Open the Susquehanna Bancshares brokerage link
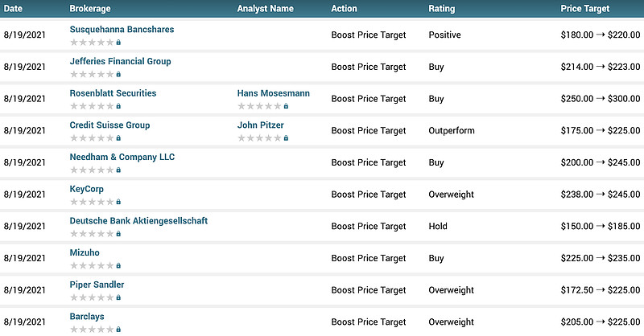This screenshot has height=336, width=644. point(122,30)
